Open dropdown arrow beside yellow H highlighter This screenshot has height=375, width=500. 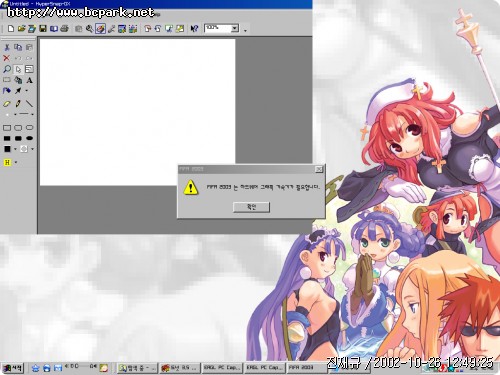click(16, 162)
